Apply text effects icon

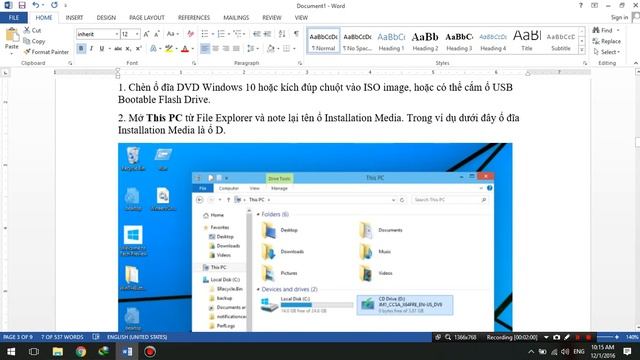point(153,49)
